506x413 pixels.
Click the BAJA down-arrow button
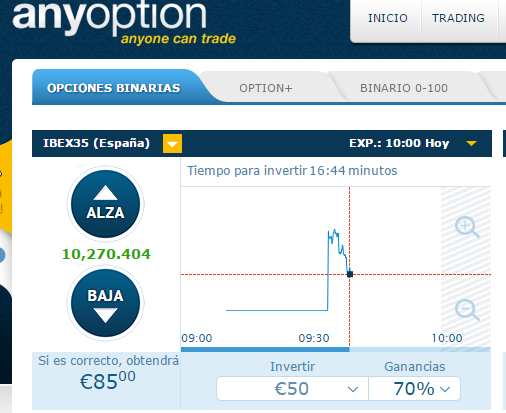click(105, 303)
